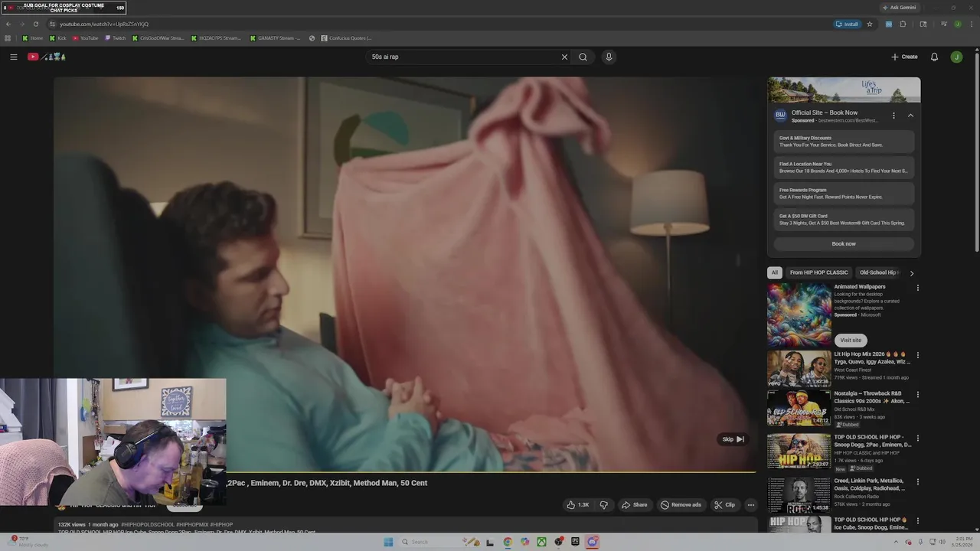Open Nostalgia Throwback R&B thumbnail

(799, 408)
